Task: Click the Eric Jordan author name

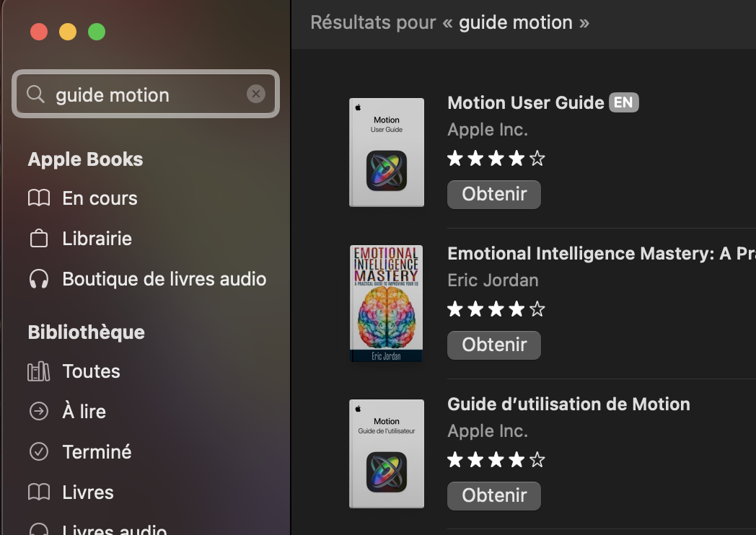Action: click(493, 280)
